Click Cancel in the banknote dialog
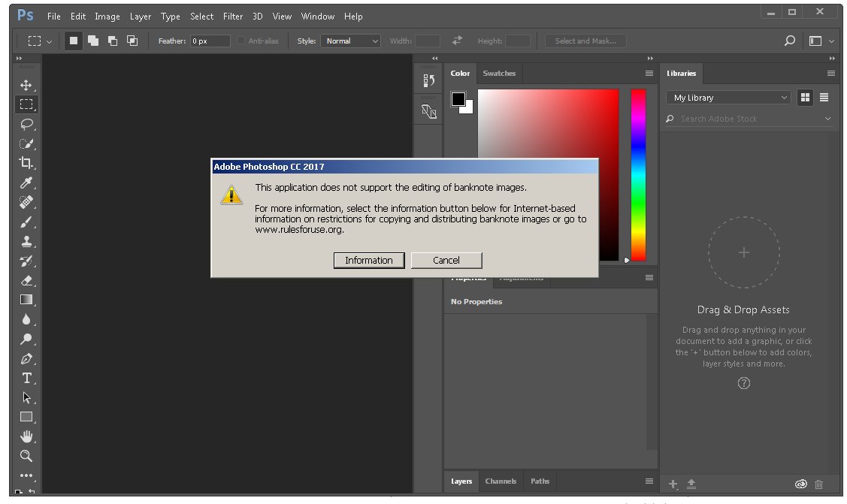The height and width of the screenshot is (504, 847). pyautogui.click(x=446, y=260)
